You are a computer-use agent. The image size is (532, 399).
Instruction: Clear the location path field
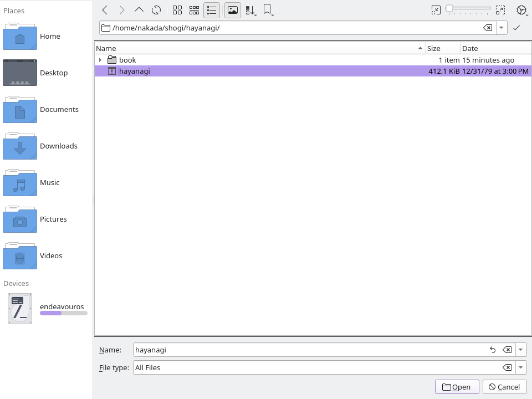click(x=488, y=28)
